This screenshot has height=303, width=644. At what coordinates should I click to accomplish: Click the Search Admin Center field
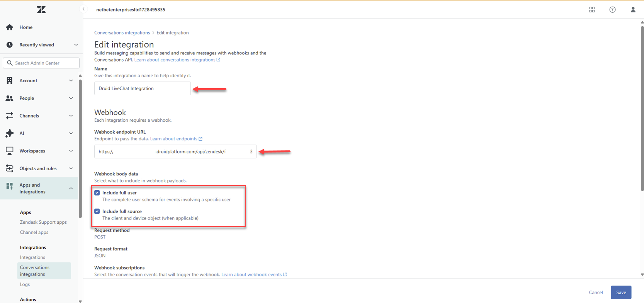(x=41, y=63)
